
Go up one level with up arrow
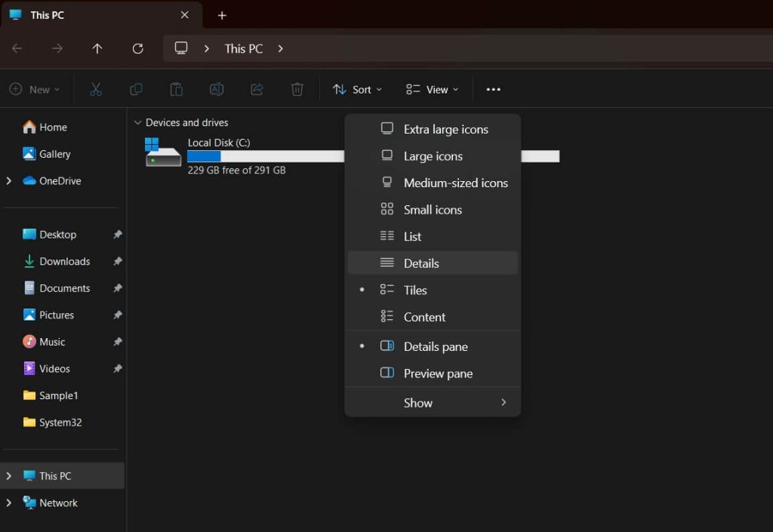[97, 48]
